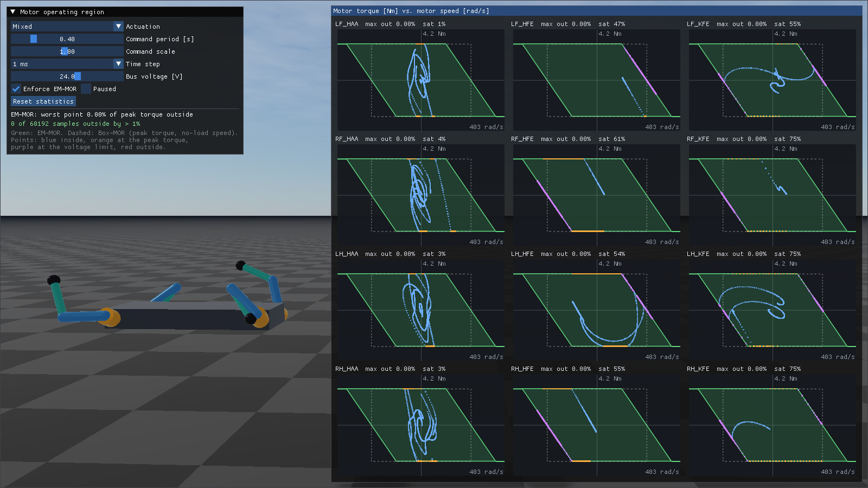The height and width of the screenshot is (488, 868).
Task: Click the Command scale slider
Action: pyautogui.click(x=67, y=52)
